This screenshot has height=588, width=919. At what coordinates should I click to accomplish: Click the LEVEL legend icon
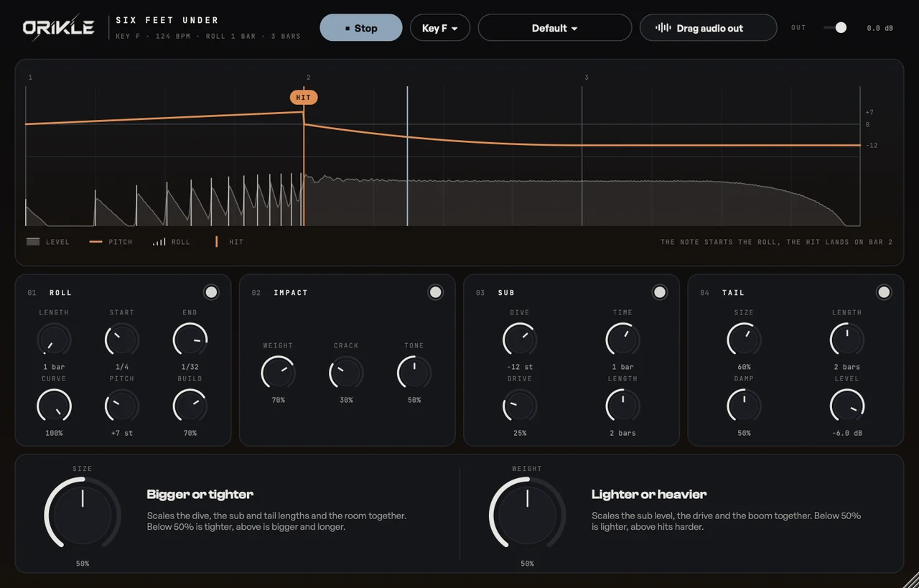pos(33,242)
